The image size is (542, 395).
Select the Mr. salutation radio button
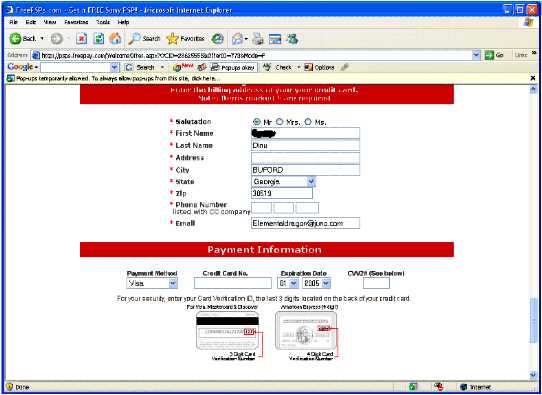click(x=256, y=122)
